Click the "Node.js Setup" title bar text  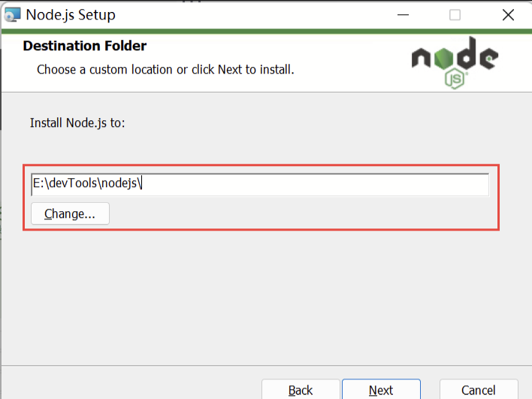tap(71, 14)
